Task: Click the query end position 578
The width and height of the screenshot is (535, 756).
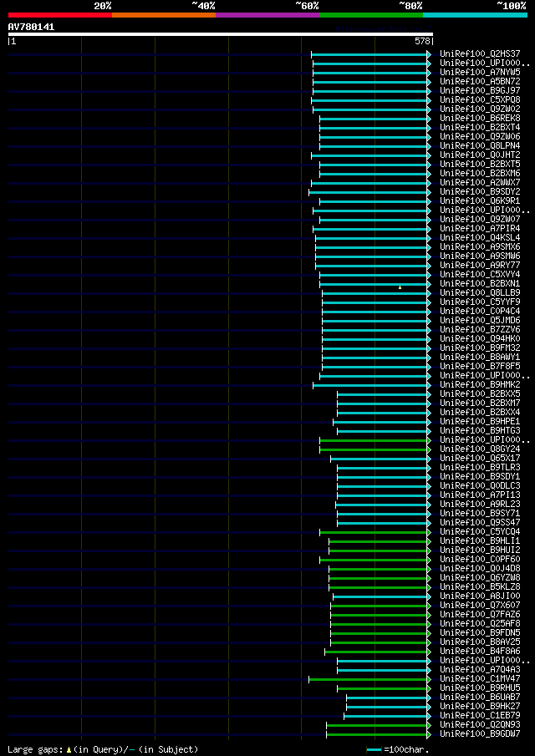Action: click(423, 42)
